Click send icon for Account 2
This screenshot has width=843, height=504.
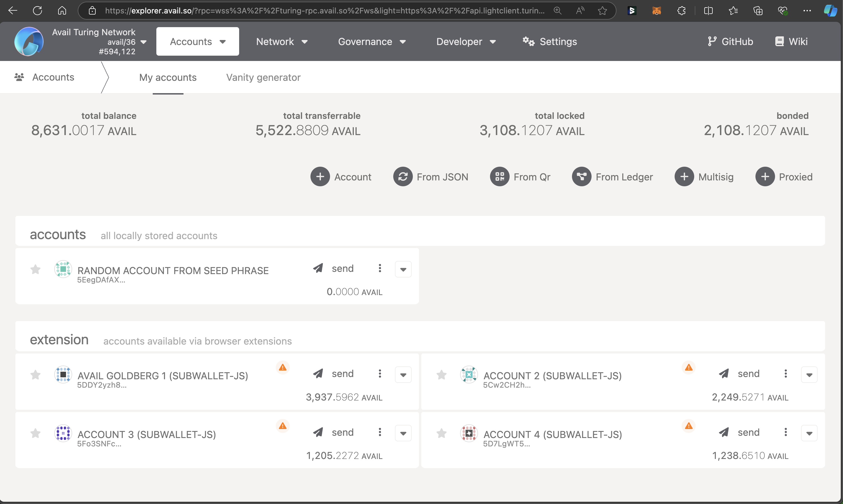click(724, 374)
